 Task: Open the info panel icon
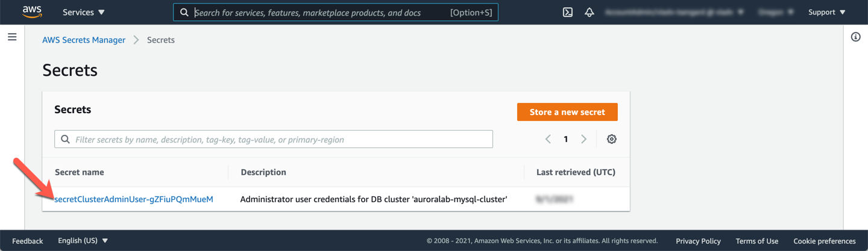pos(855,37)
